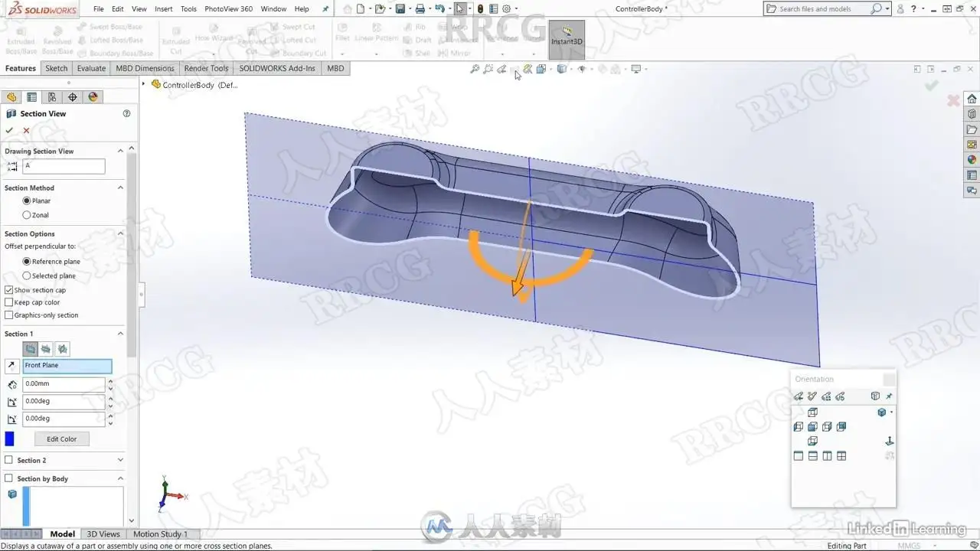Image resolution: width=980 pixels, height=551 pixels.
Task: Click the Edit Color button
Action: click(62, 439)
